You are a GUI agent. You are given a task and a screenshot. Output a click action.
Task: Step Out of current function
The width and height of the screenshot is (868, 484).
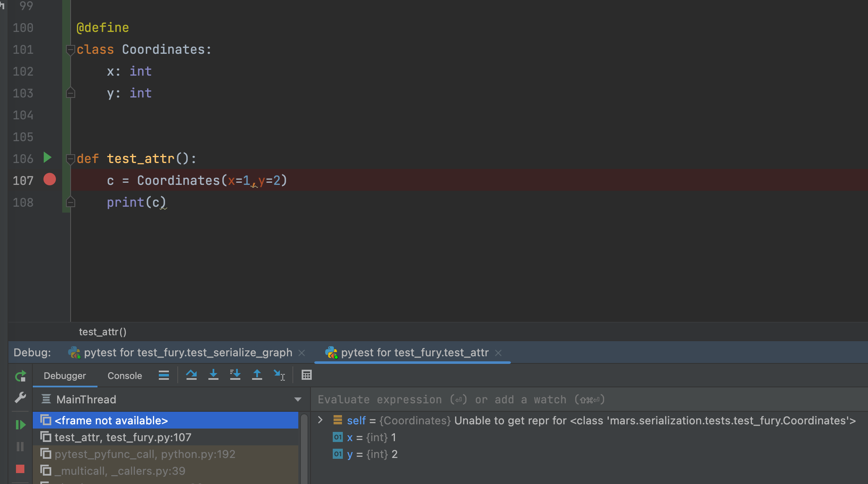[x=257, y=375]
